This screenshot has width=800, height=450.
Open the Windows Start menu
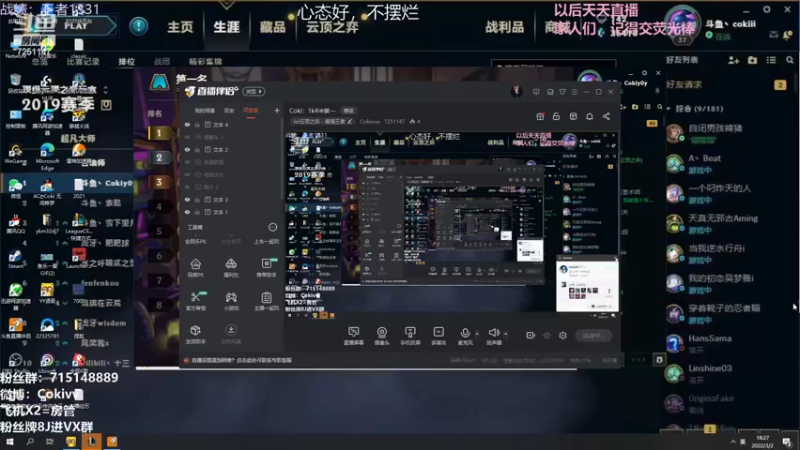(10, 441)
